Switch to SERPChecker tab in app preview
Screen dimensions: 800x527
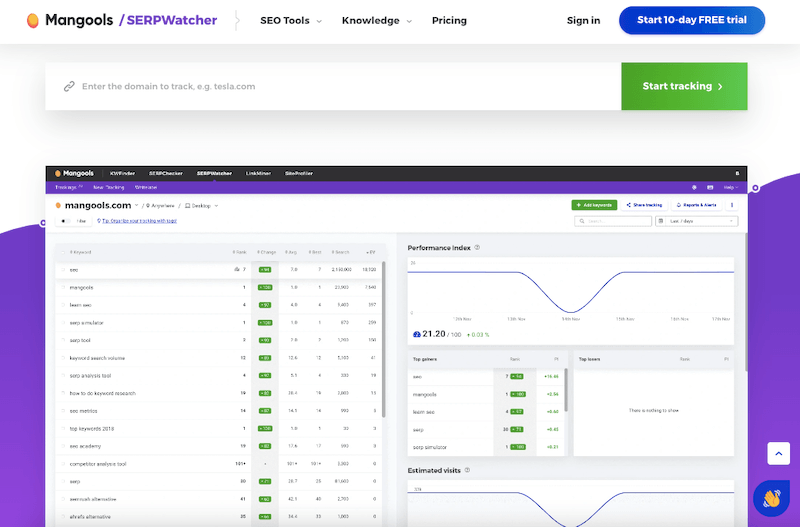click(x=166, y=173)
